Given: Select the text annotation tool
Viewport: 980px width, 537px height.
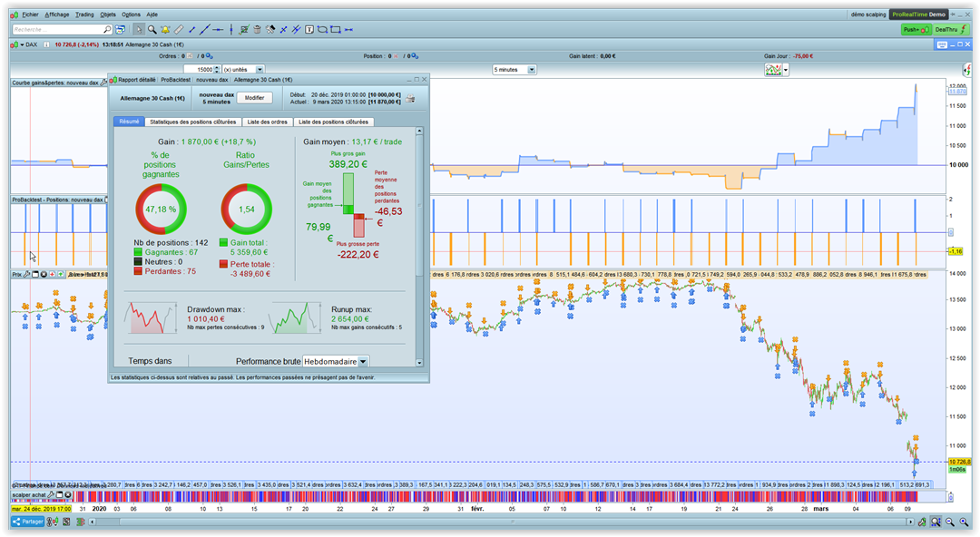Looking at the screenshot, I should [309, 30].
